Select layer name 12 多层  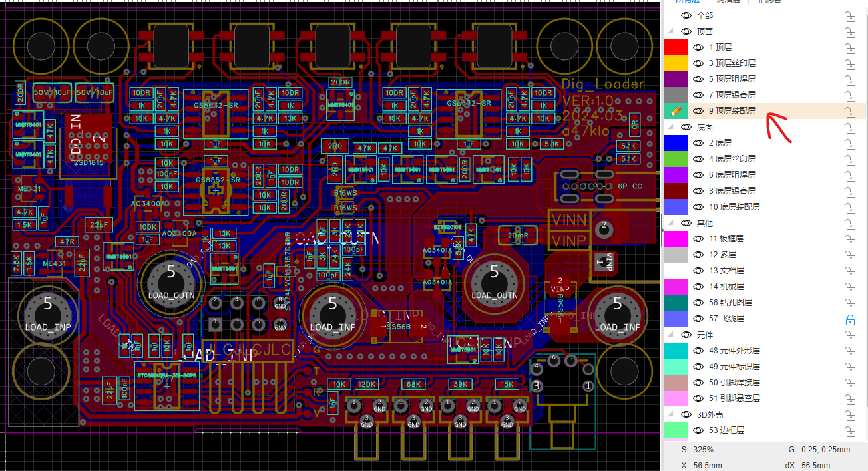pos(723,255)
